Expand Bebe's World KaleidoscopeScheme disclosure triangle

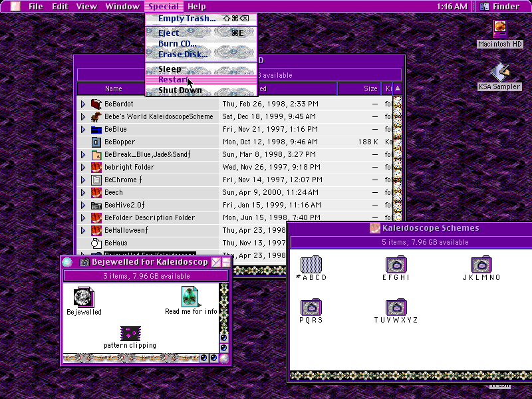(82, 117)
